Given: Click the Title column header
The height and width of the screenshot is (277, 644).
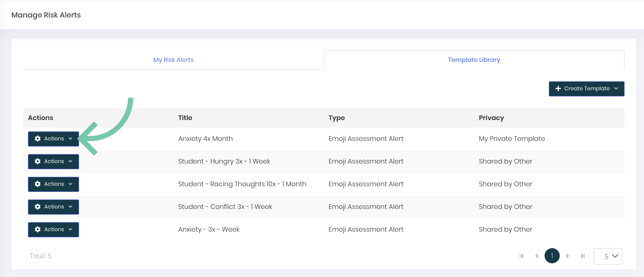Looking at the screenshot, I should click(x=185, y=118).
